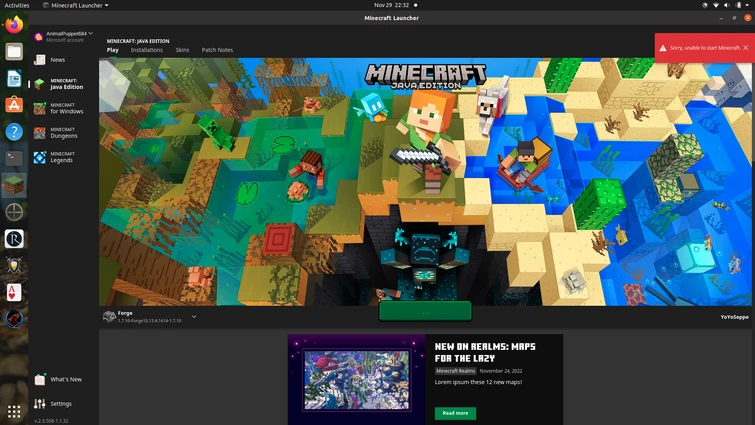
Task: Open the Help icon in the dock
Action: (14, 131)
